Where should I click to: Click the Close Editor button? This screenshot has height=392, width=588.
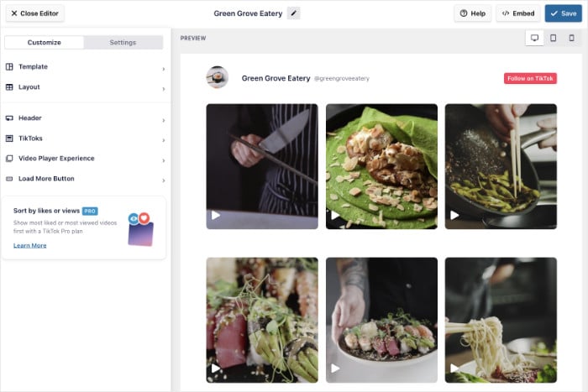(x=35, y=13)
